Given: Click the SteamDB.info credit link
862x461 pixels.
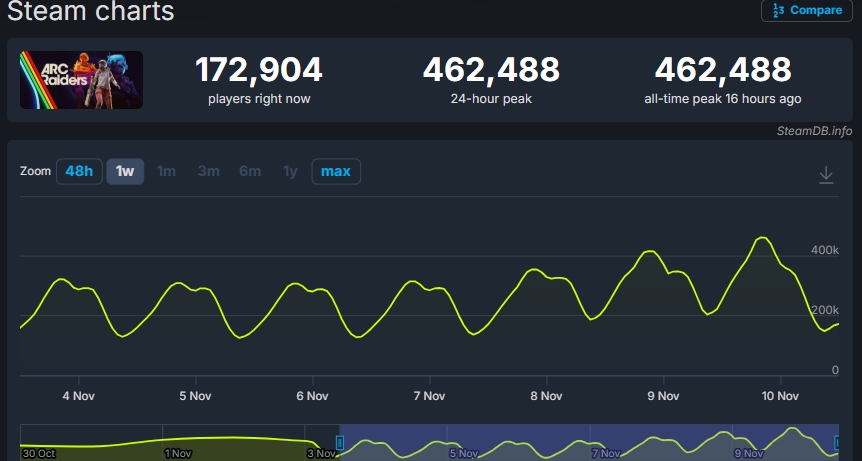Looking at the screenshot, I should coord(814,131).
